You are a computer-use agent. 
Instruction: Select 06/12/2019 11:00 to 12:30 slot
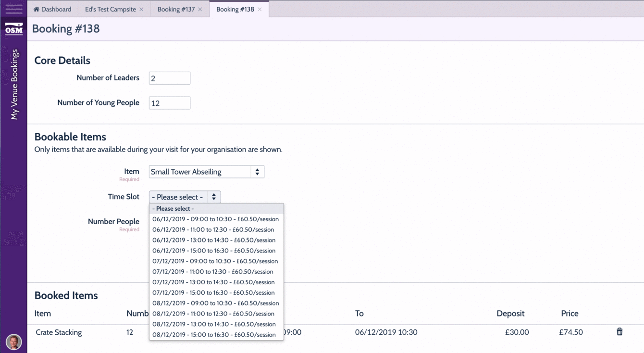click(213, 229)
